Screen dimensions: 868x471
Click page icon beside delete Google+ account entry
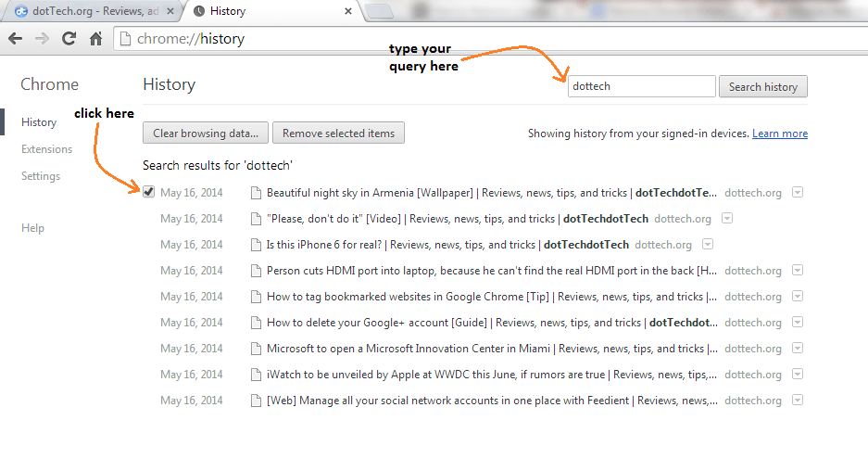click(256, 323)
